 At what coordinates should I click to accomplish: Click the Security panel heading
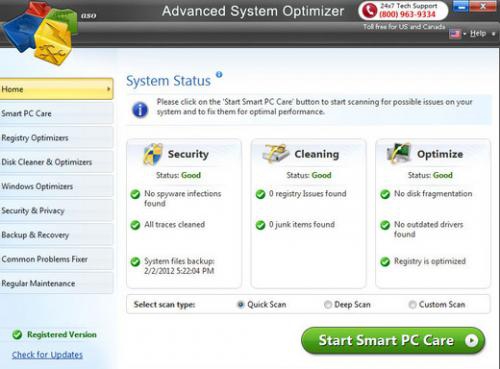(x=188, y=154)
